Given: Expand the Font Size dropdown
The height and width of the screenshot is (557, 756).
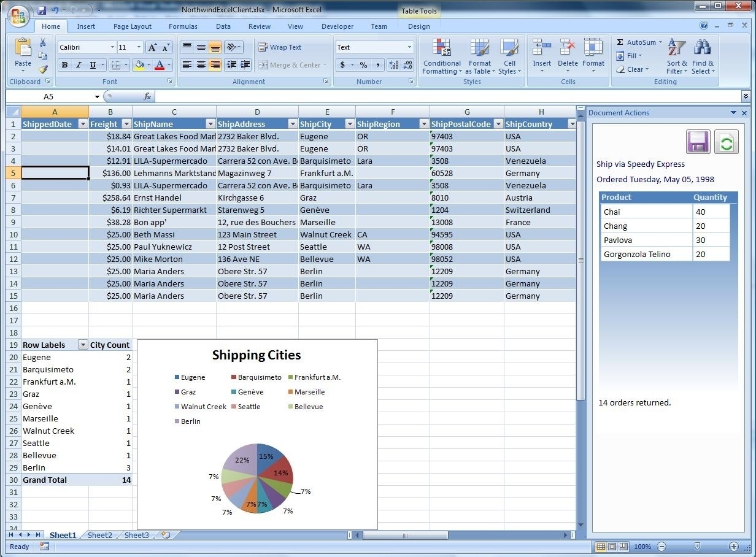Looking at the screenshot, I should tap(139, 47).
